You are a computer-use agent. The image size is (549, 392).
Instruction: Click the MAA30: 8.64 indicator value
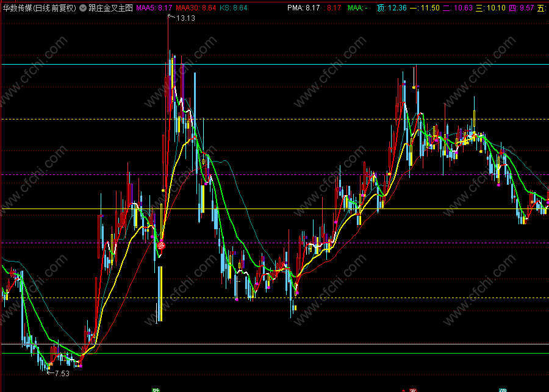[x=196, y=8]
